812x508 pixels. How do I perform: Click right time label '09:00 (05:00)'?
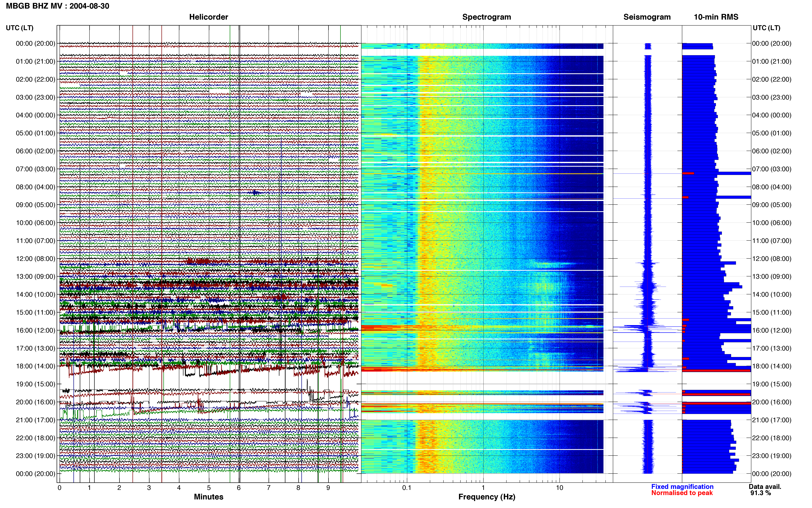click(x=772, y=205)
